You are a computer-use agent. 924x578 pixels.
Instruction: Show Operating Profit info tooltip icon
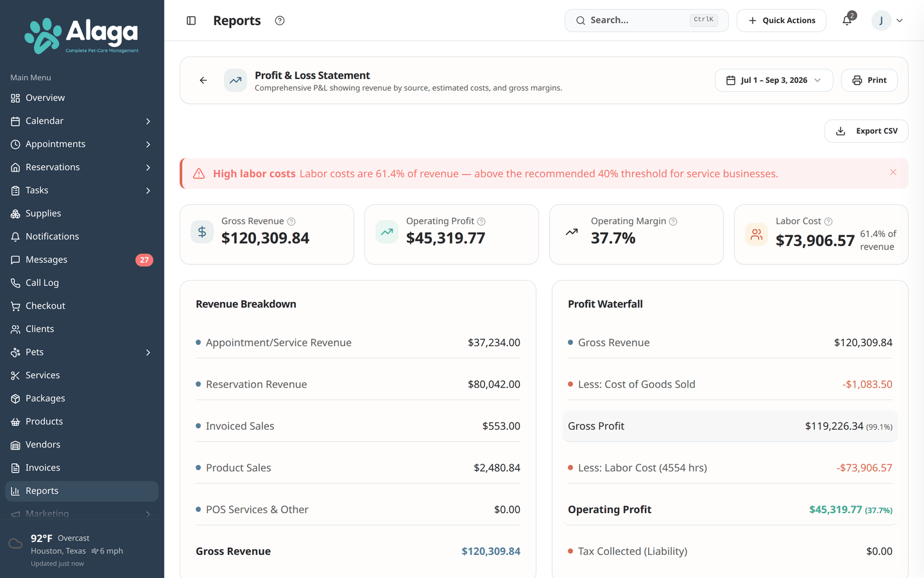tap(481, 222)
